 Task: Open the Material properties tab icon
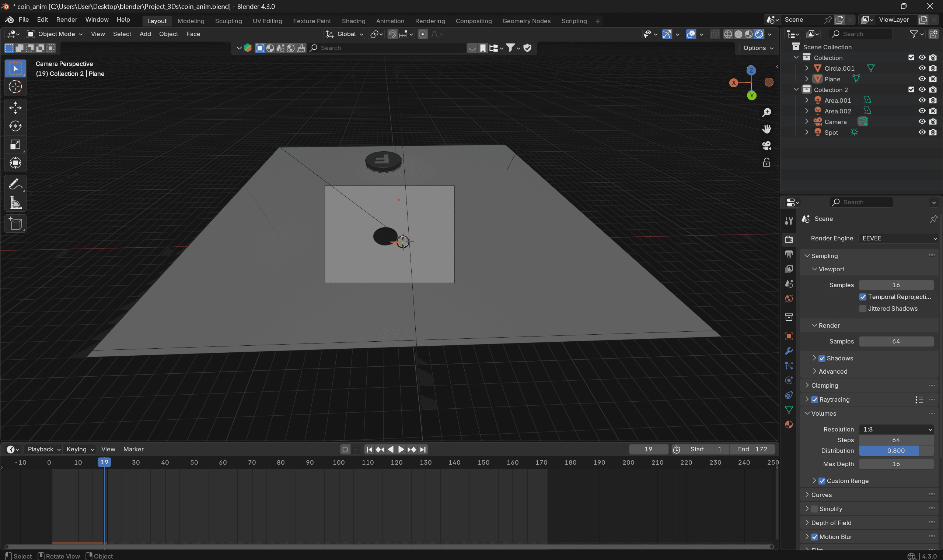pos(789,425)
